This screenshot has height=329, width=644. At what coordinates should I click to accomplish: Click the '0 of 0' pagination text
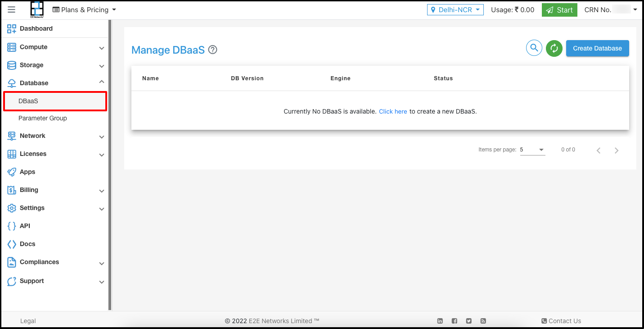tap(568, 150)
